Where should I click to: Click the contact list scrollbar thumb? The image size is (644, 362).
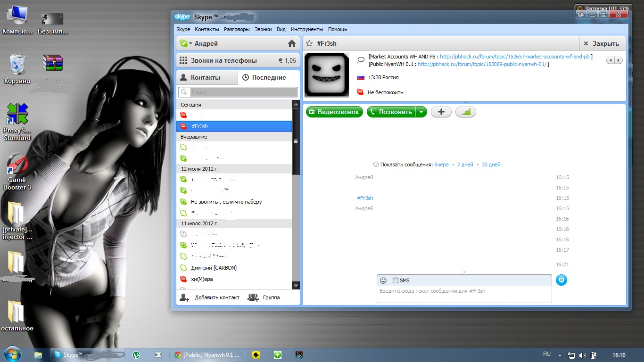pyautogui.click(x=296, y=141)
